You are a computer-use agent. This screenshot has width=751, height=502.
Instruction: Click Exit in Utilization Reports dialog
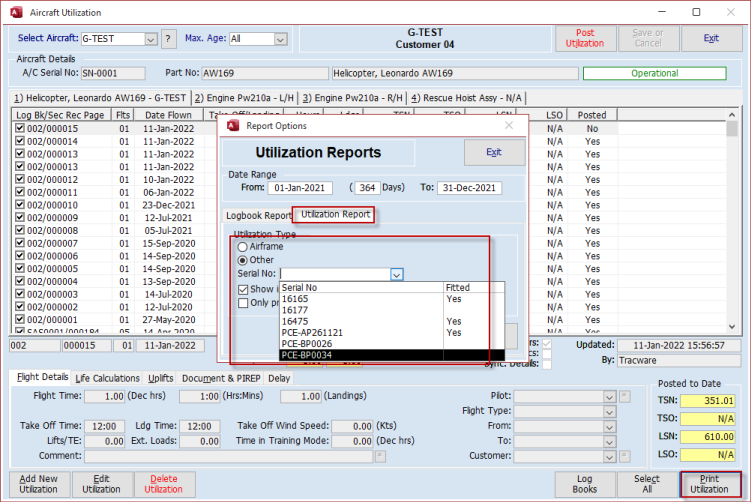pyautogui.click(x=494, y=152)
